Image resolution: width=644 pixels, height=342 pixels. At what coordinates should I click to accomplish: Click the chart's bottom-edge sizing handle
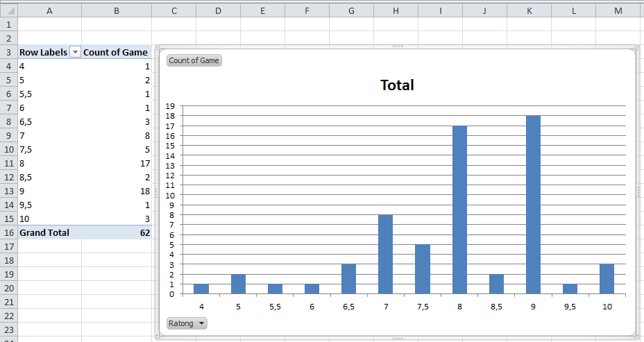397,339
